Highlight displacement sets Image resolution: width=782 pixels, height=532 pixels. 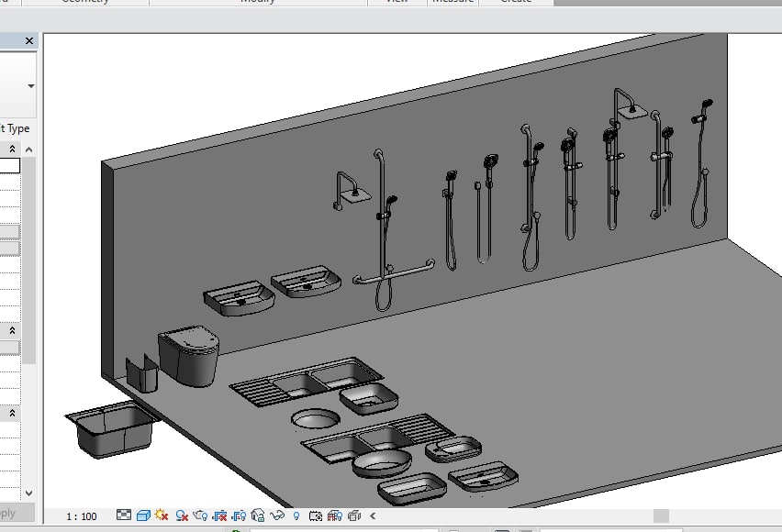tap(356, 515)
